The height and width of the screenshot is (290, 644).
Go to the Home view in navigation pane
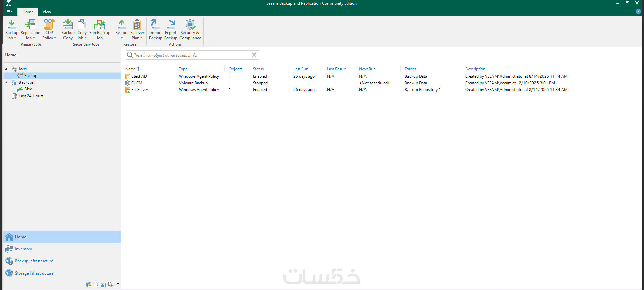(x=62, y=237)
